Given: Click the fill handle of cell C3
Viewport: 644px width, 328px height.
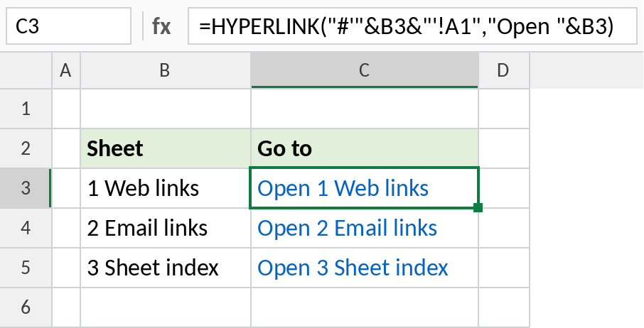Looking at the screenshot, I should click(x=478, y=207).
